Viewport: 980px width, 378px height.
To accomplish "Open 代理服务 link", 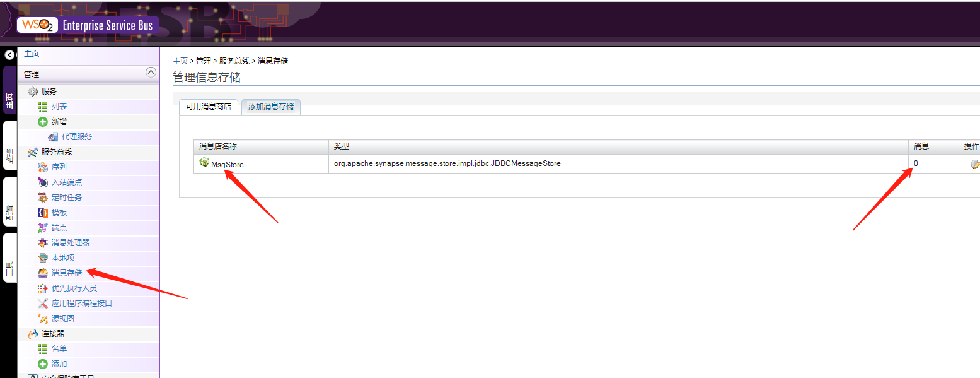I will tap(77, 137).
